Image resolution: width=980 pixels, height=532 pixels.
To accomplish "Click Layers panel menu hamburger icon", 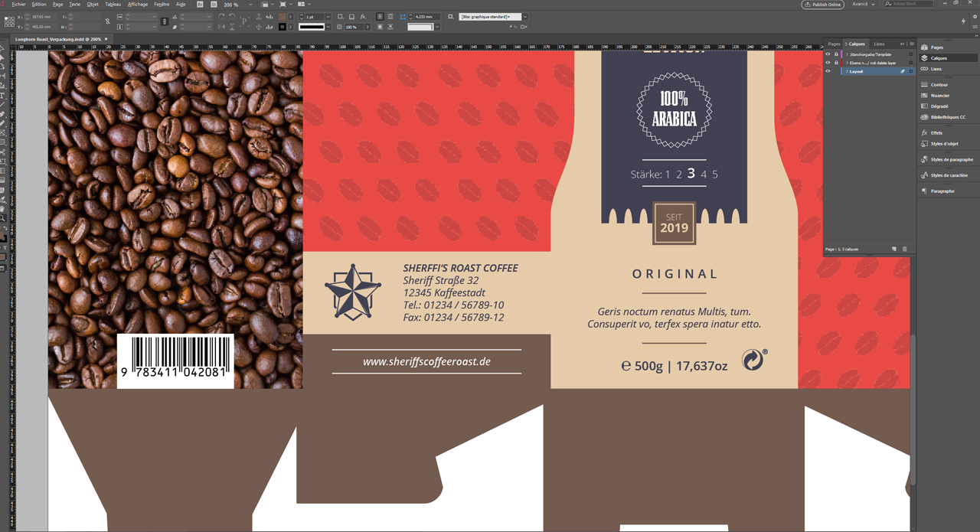I will point(912,44).
